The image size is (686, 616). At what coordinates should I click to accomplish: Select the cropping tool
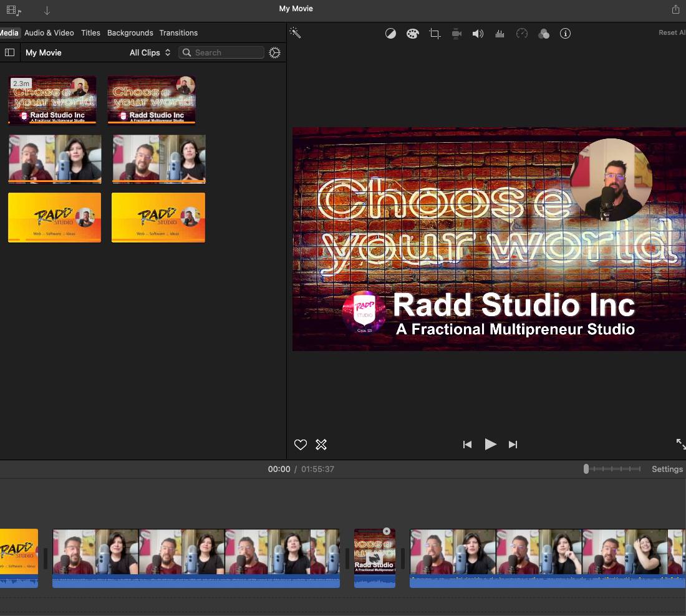coord(435,34)
